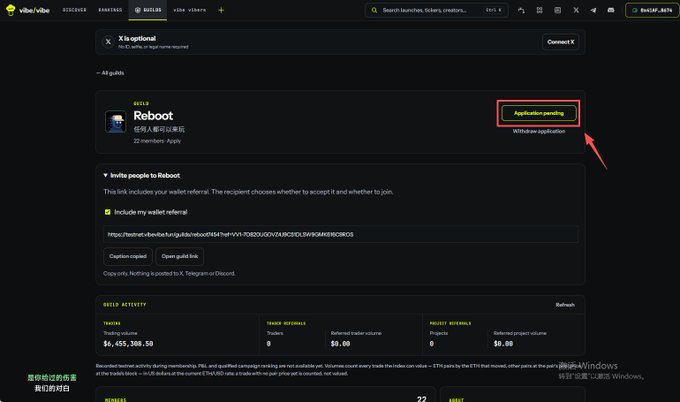The image size is (680, 402).
Task: Click the green plus icon in navigation
Action: tap(221, 10)
